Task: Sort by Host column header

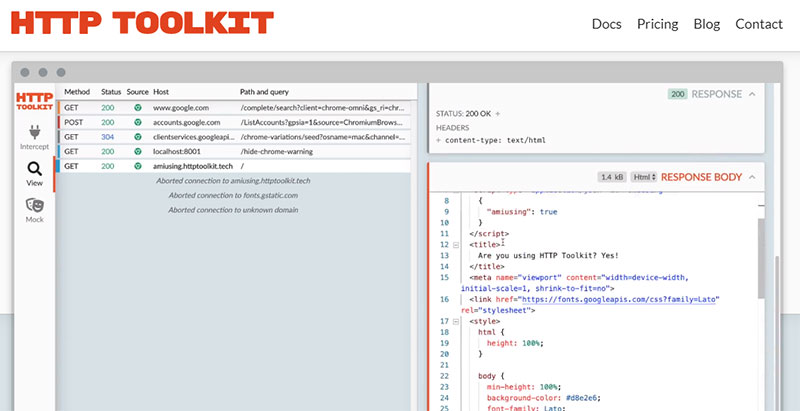Action: click(161, 92)
